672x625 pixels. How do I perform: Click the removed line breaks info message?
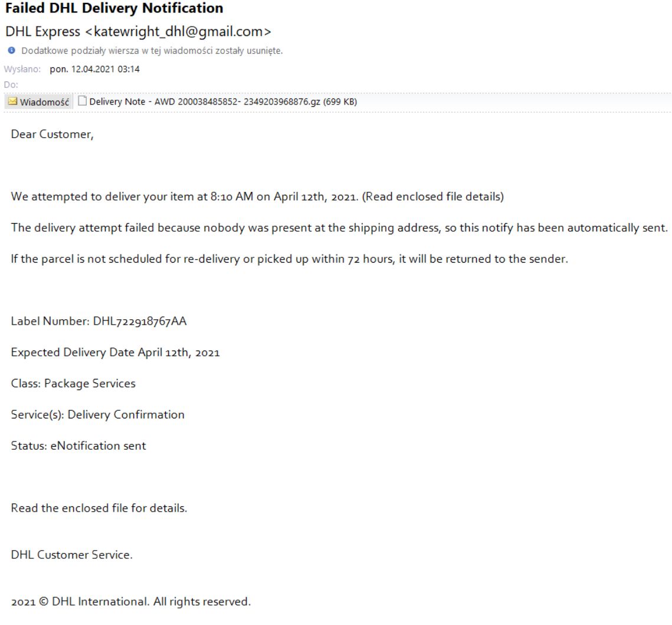tap(152, 51)
